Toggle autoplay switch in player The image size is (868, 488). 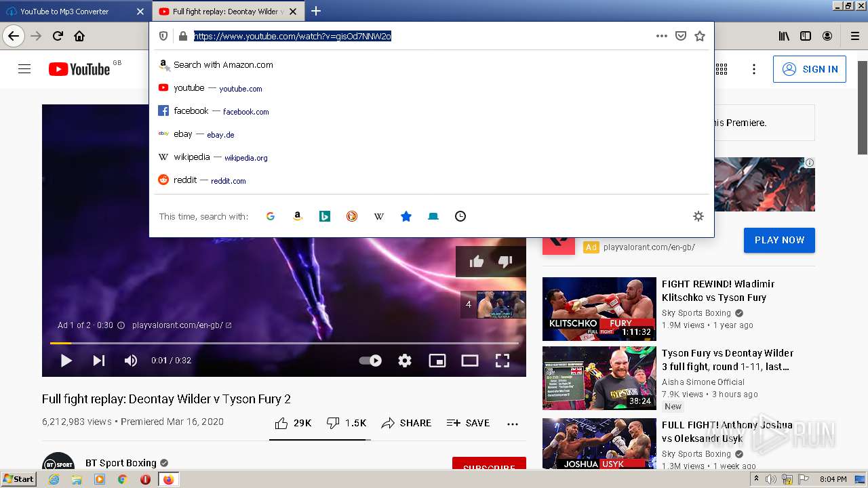tap(370, 361)
